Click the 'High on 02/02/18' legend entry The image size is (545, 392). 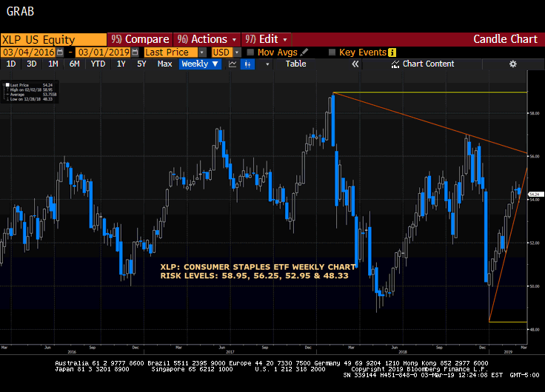point(31,89)
